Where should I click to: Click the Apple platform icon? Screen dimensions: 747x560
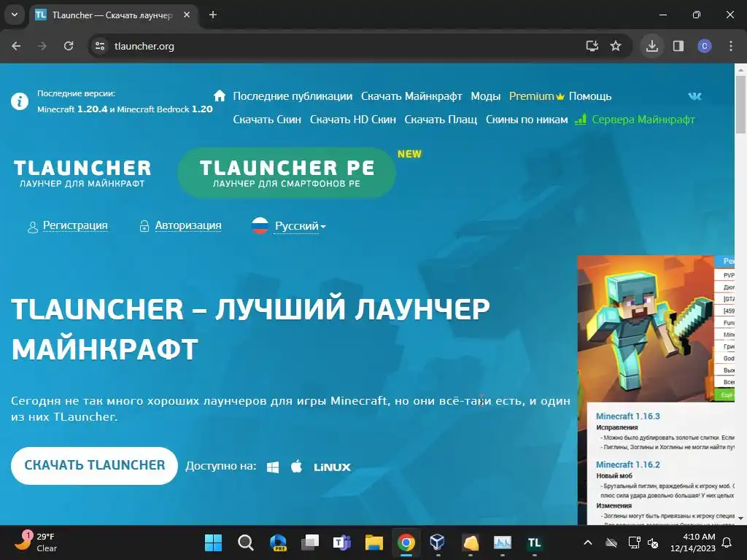pos(296,466)
